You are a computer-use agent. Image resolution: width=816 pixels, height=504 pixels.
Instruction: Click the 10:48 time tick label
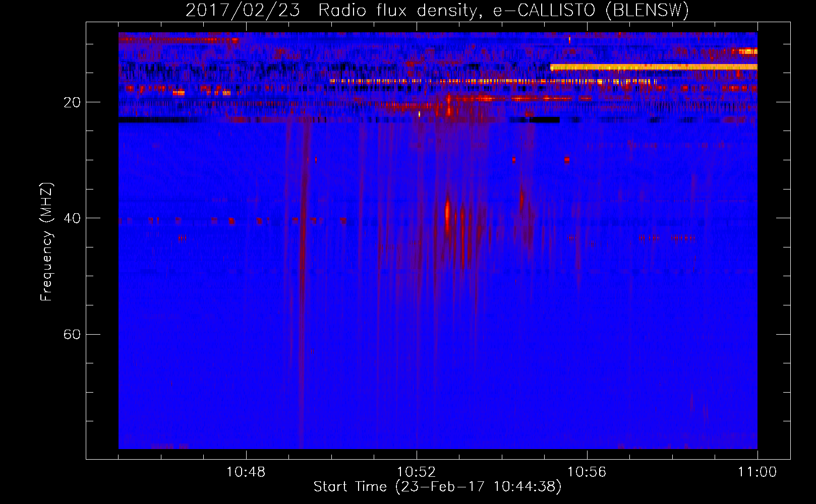[246, 472]
